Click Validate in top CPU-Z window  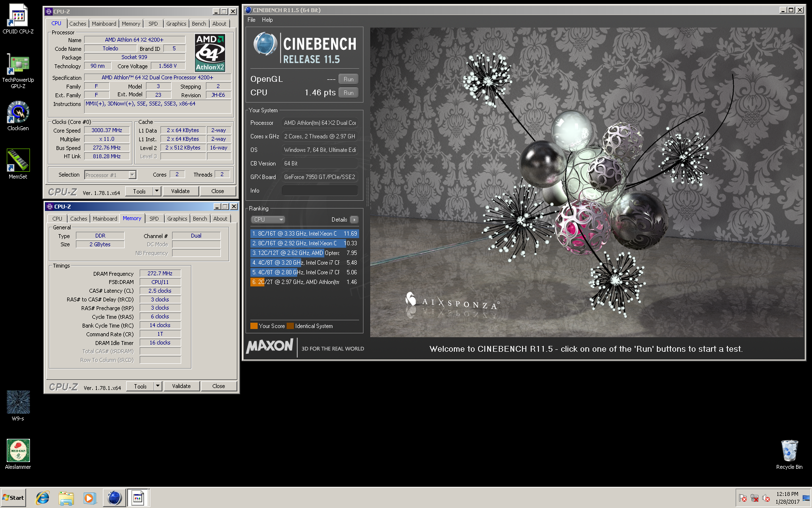180,191
